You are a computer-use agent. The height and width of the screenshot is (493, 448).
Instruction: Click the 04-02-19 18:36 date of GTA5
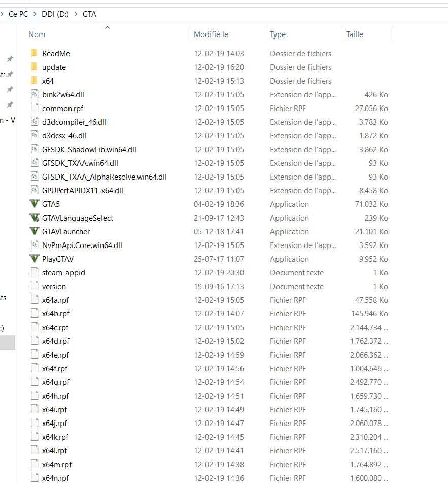point(219,204)
